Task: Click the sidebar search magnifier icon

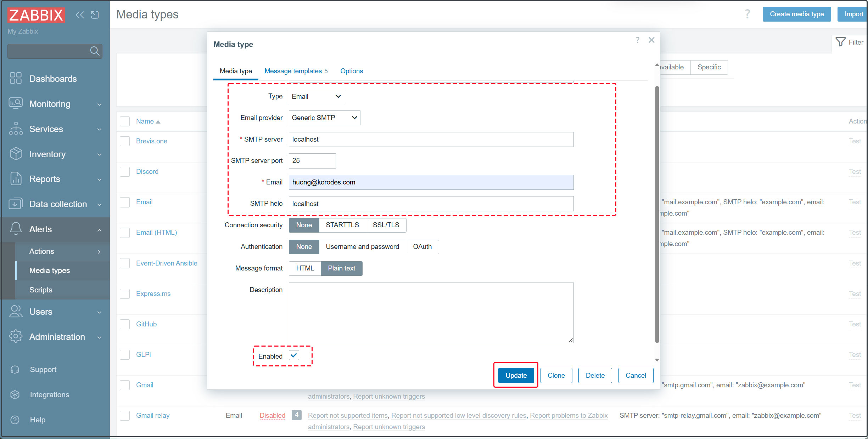Action: tap(94, 51)
